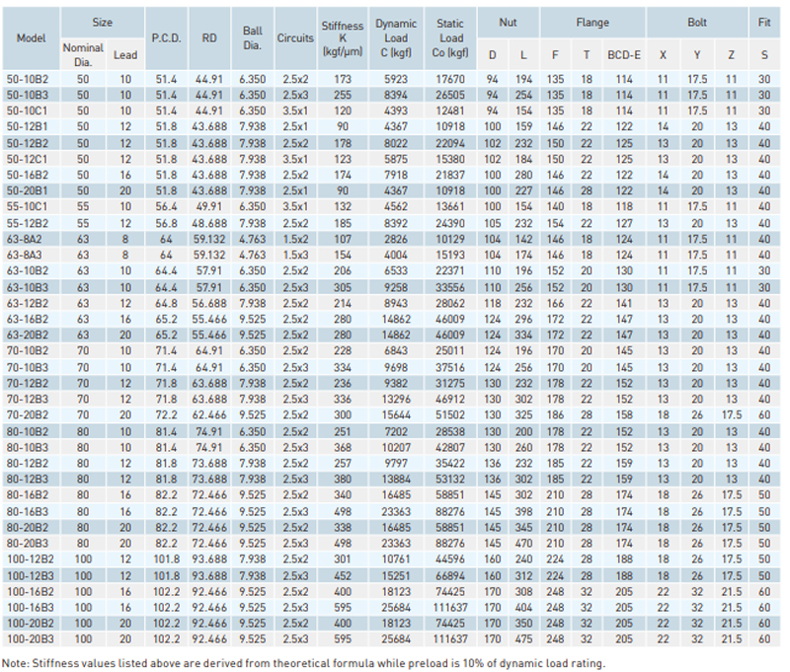Viewport: 790px width, 672px height.
Task: Select the RD column header
Action: tap(209, 37)
